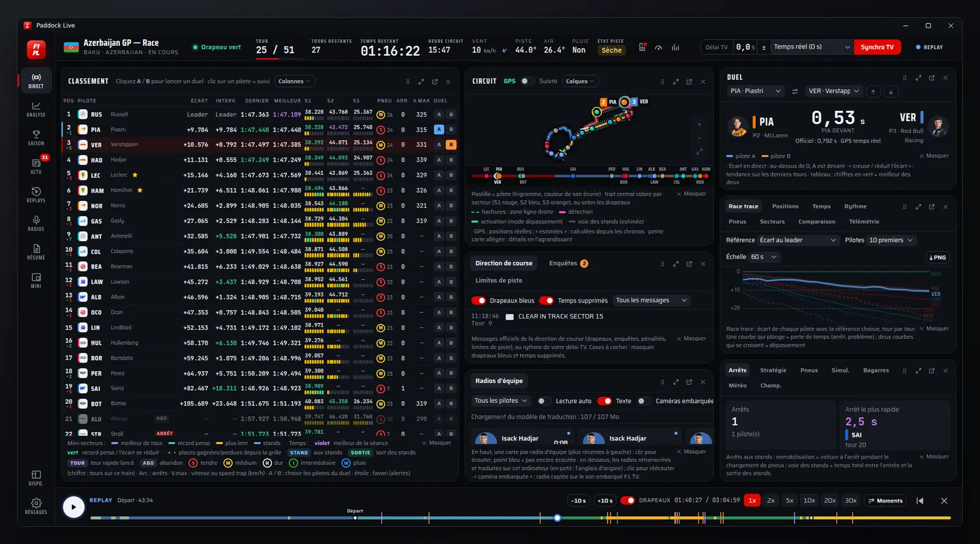Open the Temps réel delay dropdown
980x544 pixels.
pos(812,47)
